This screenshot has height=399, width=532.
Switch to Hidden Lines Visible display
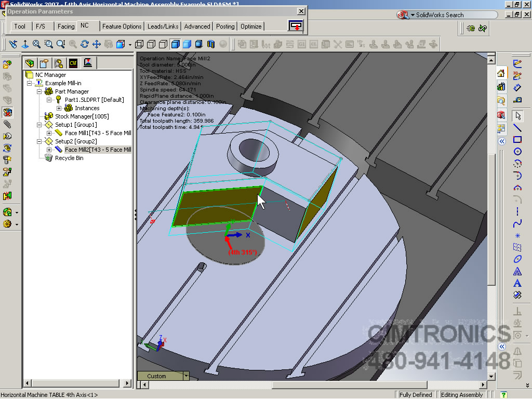(x=151, y=44)
